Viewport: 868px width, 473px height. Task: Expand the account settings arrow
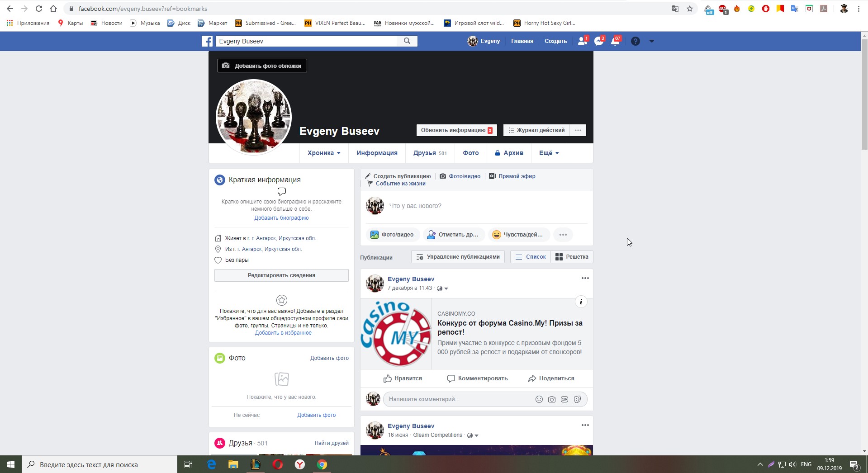click(652, 41)
